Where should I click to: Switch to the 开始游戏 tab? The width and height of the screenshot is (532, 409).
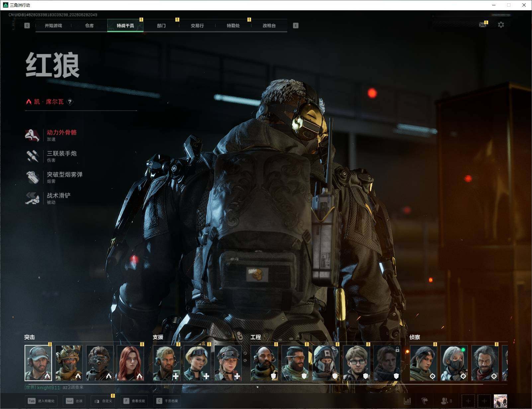pyautogui.click(x=53, y=26)
